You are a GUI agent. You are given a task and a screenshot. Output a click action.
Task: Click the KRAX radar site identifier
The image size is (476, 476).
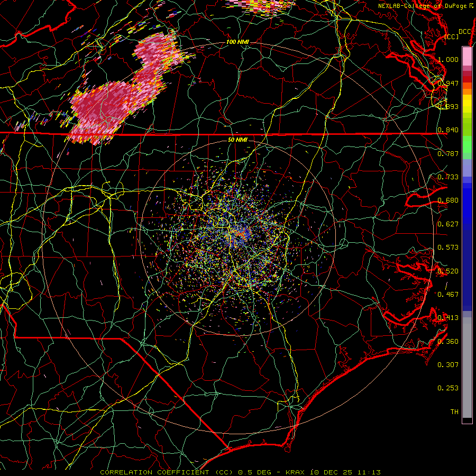295,472
